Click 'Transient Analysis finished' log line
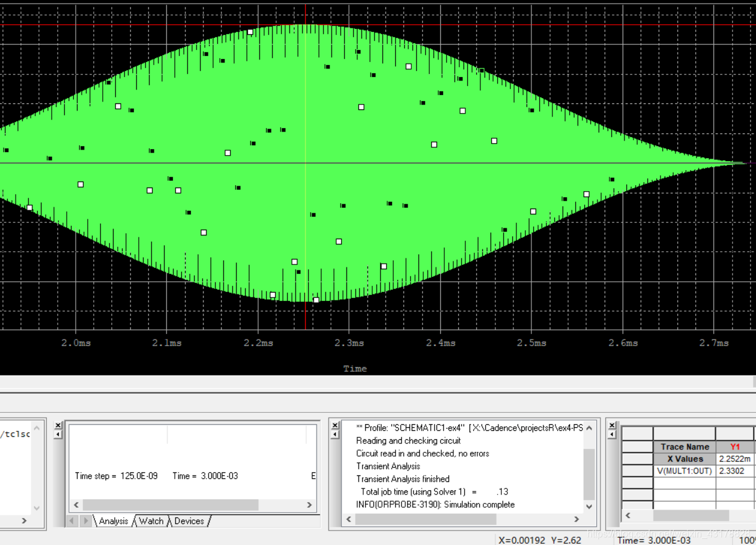Image resolution: width=756 pixels, height=545 pixels. [x=403, y=479]
